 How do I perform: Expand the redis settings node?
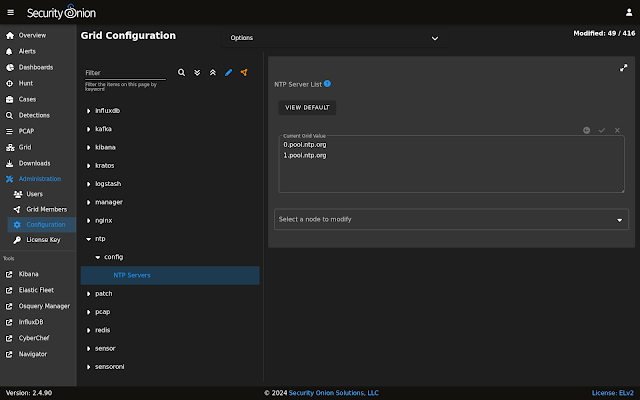(x=89, y=330)
